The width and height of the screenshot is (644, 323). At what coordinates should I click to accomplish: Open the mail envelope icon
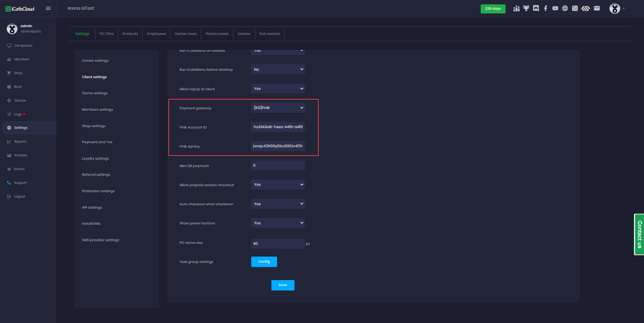(597, 8)
